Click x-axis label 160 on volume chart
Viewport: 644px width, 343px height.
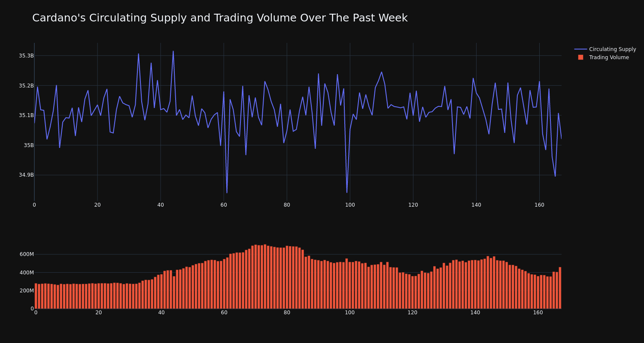click(x=538, y=313)
